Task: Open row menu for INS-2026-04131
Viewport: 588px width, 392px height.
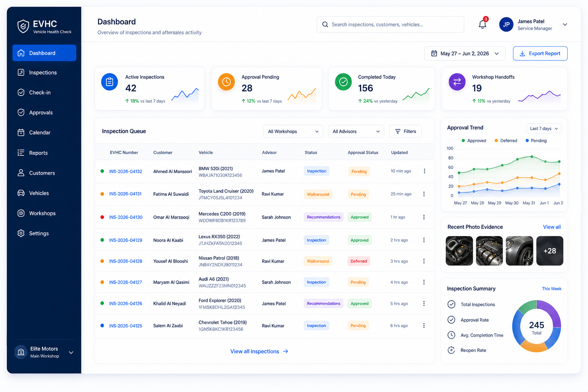Action: coord(424,194)
